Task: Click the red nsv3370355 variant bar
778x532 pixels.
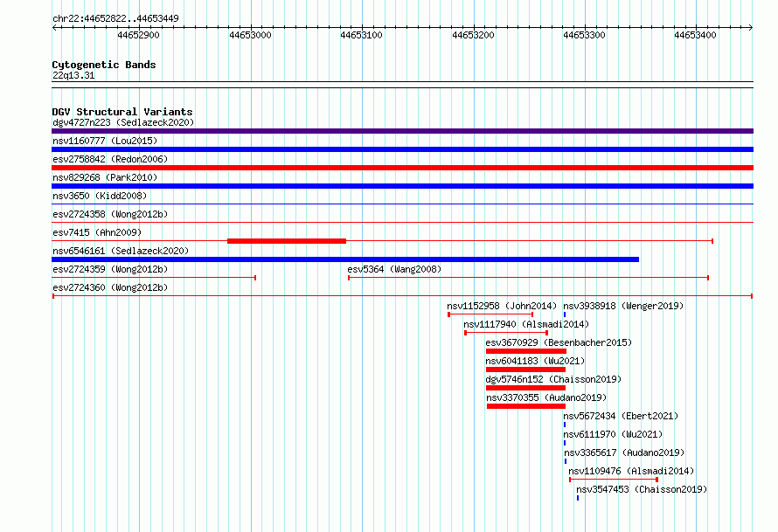Action: coord(526,406)
